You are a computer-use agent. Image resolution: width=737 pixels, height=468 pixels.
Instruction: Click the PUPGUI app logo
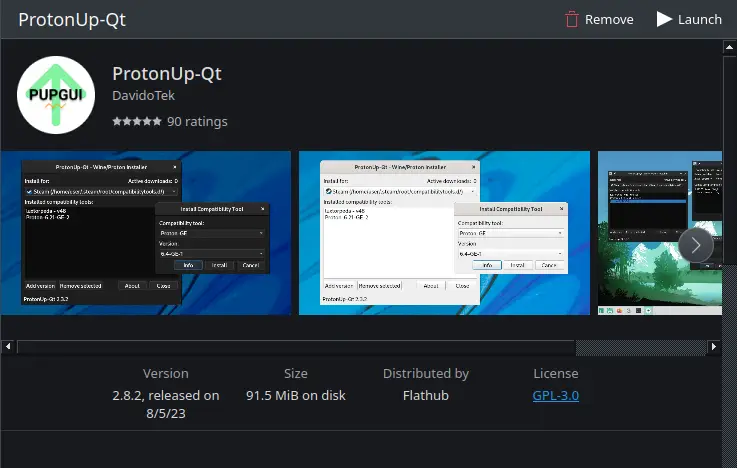point(56,95)
